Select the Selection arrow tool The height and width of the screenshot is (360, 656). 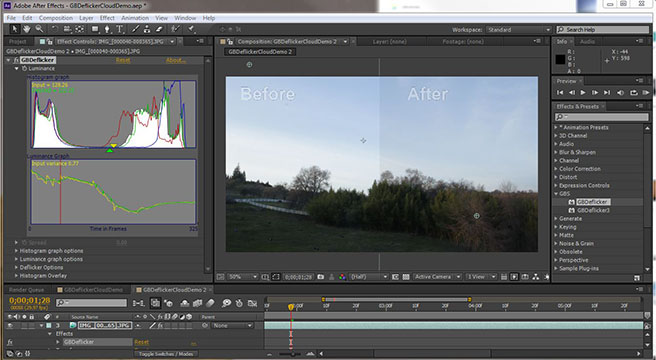[x=15, y=29]
